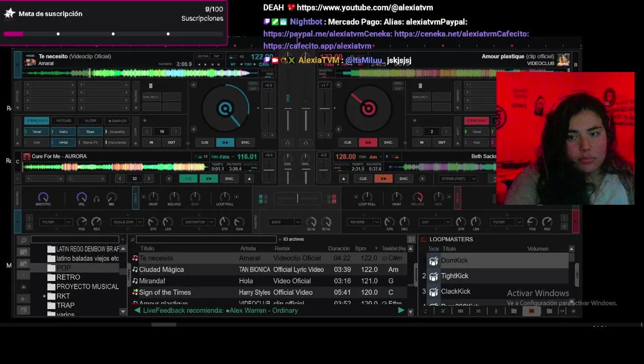Select POP folder in folder tree
The width and height of the screenshot is (644, 364).
[x=64, y=268]
